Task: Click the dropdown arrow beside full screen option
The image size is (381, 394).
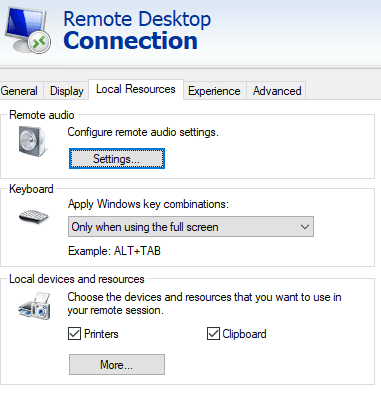Action: tap(305, 227)
